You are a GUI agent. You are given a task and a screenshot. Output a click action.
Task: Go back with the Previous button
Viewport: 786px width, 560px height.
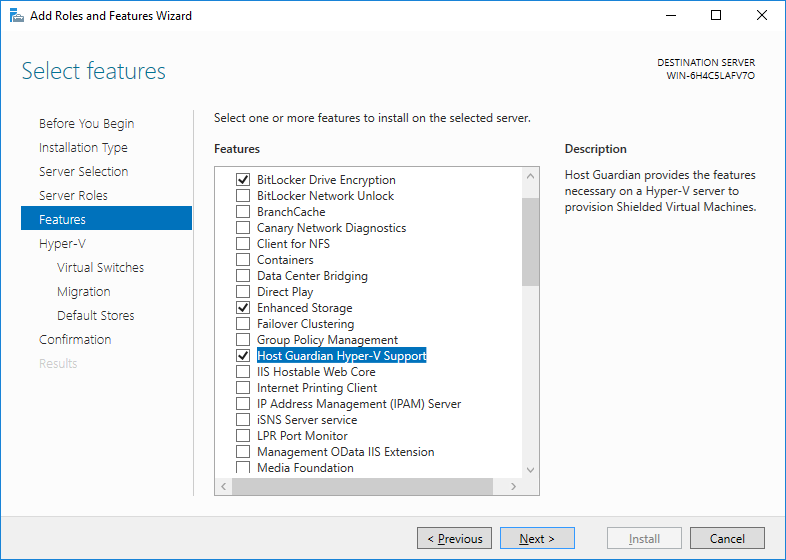[x=454, y=538]
